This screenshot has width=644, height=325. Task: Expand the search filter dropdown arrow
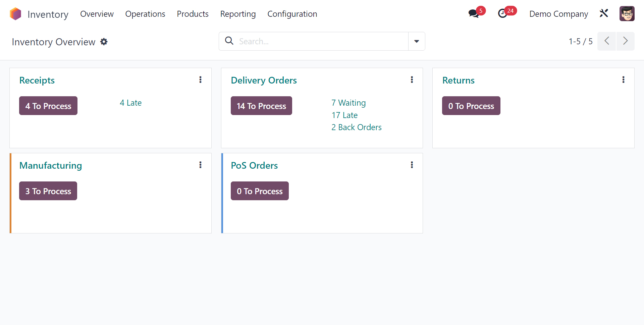point(416,41)
